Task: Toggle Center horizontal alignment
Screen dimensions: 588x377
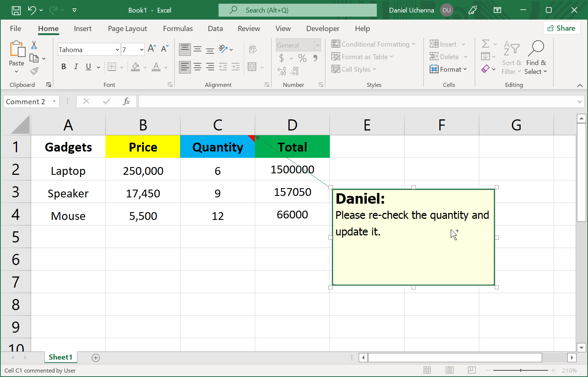Action: [x=197, y=67]
